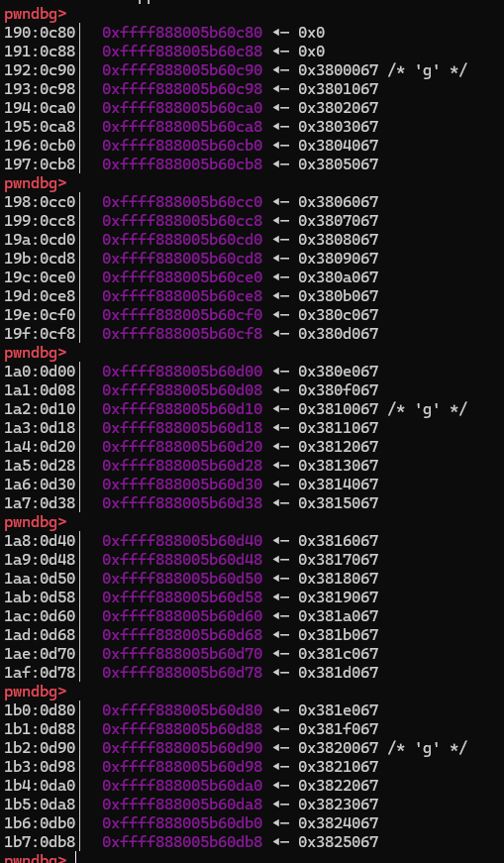Image resolution: width=504 pixels, height=863 pixels.
Task: Select offset label 1a5:0d28
Action: [x=40, y=466]
